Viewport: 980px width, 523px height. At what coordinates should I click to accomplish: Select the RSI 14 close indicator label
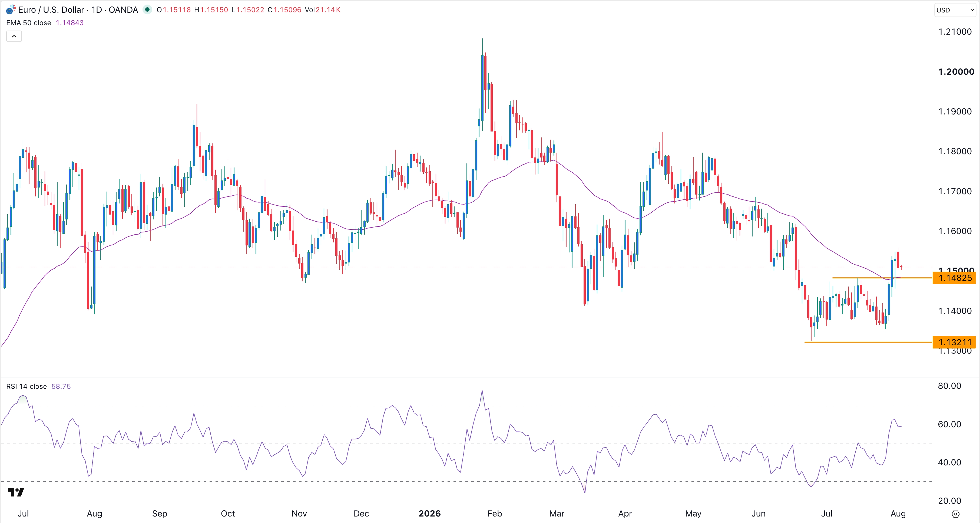[x=26, y=386]
